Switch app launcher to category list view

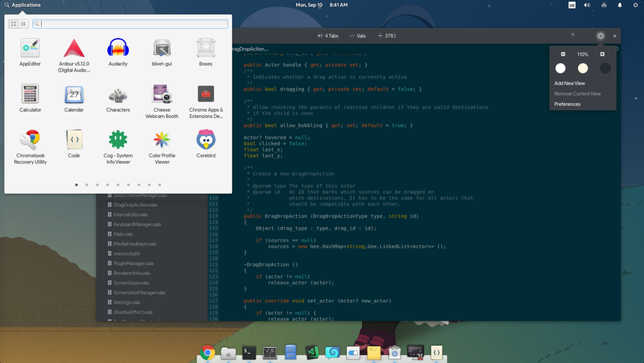point(23,24)
